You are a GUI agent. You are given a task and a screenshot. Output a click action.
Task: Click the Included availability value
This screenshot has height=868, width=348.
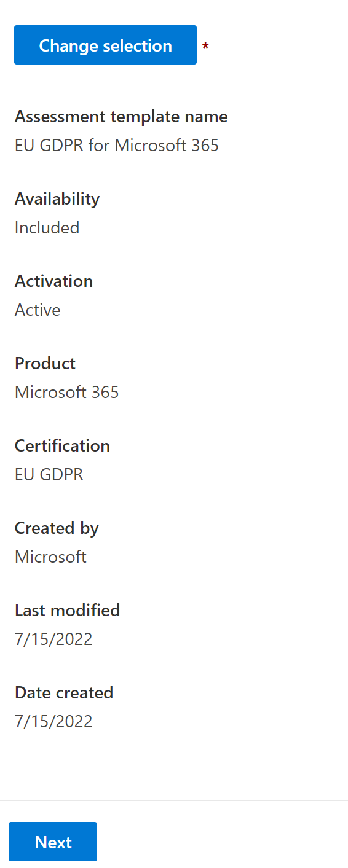(47, 228)
